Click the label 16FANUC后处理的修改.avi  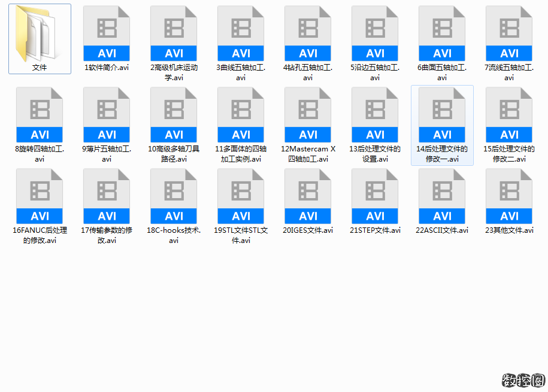click(x=40, y=235)
